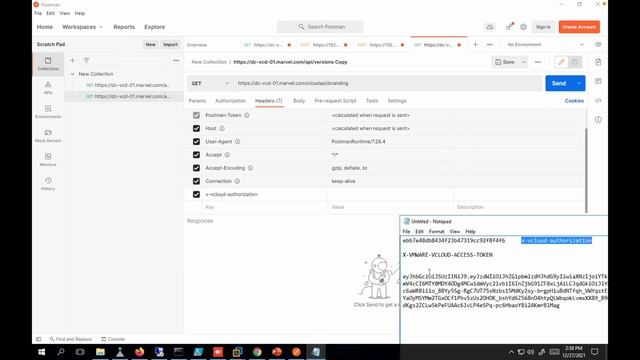Click the Send button
Screen dimensions: 640x360
(559, 83)
